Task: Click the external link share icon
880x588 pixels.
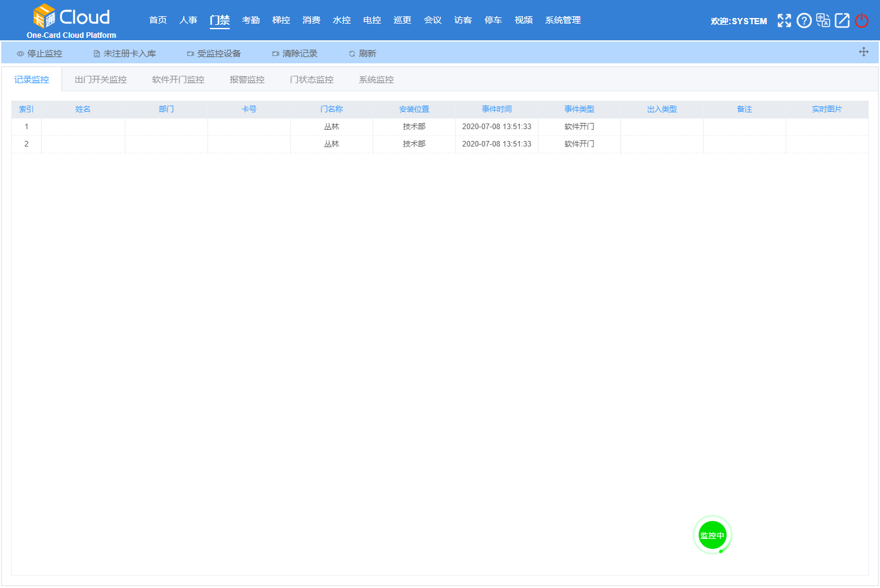Action: [x=842, y=20]
